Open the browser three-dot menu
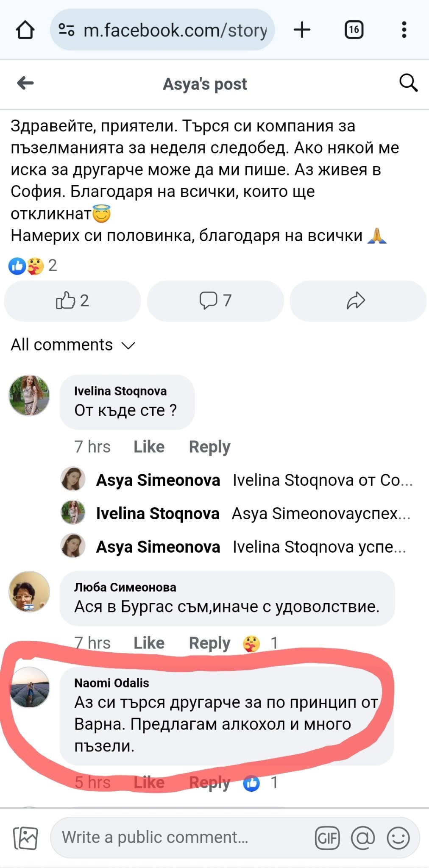This screenshot has width=429, height=868. (x=404, y=30)
